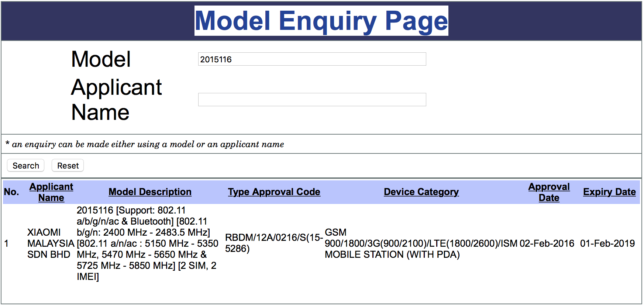Select the RBDM/12A/0216/S(15-5286) approval code
644x305 pixels.
pyautogui.click(x=274, y=243)
